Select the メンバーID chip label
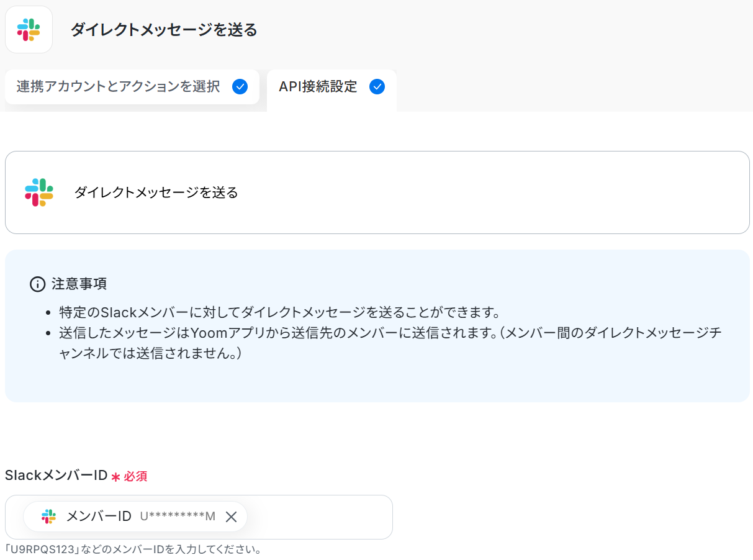This screenshot has width=753, height=560. point(99,517)
